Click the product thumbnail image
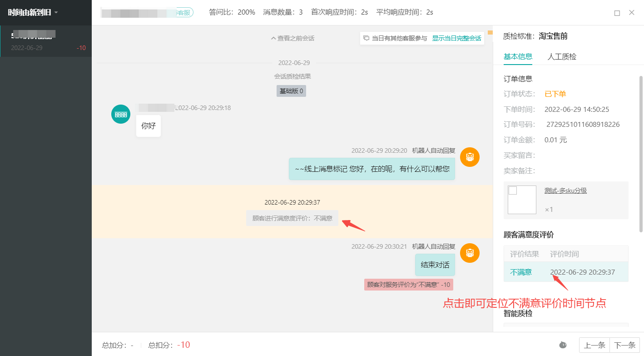Image resolution: width=644 pixels, height=356 pixels. pyautogui.click(x=522, y=200)
